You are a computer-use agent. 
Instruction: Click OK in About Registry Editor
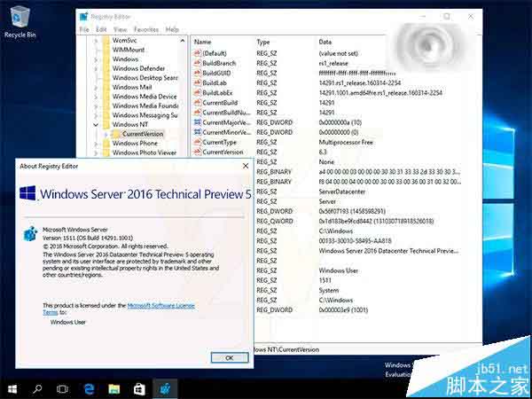click(x=230, y=357)
